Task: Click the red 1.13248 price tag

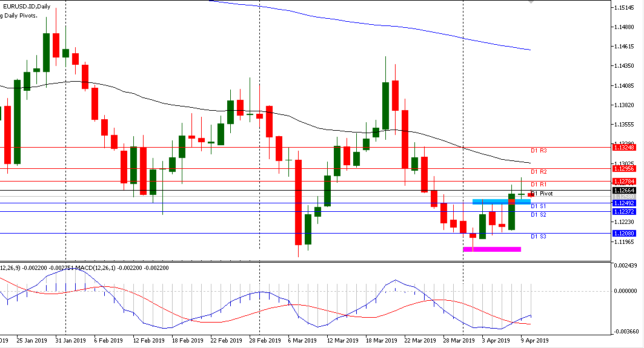Action: pyautogui.click(x=624, y=147)
